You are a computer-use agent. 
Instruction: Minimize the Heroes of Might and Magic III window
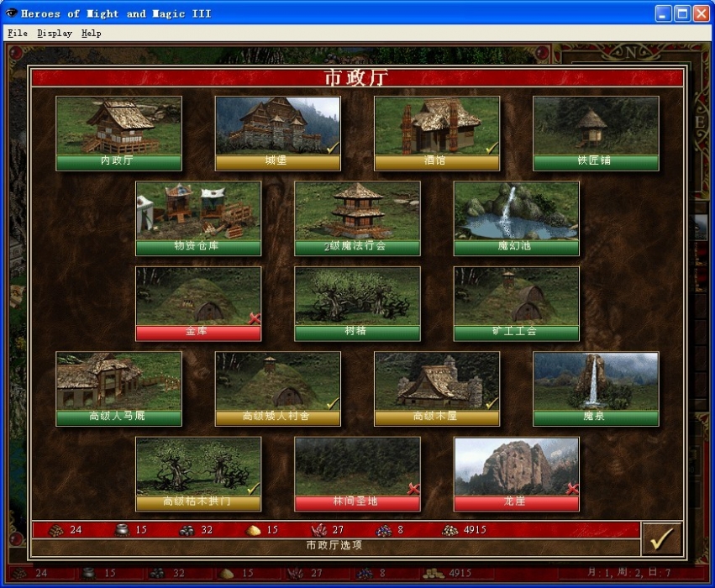664,13
